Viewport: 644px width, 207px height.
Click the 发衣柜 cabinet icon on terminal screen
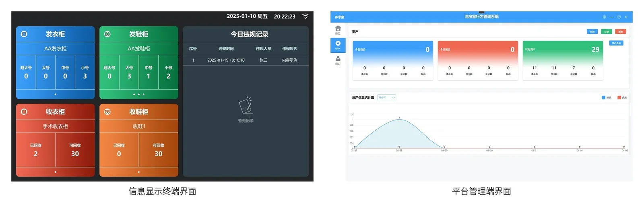(x=24, y=34)
